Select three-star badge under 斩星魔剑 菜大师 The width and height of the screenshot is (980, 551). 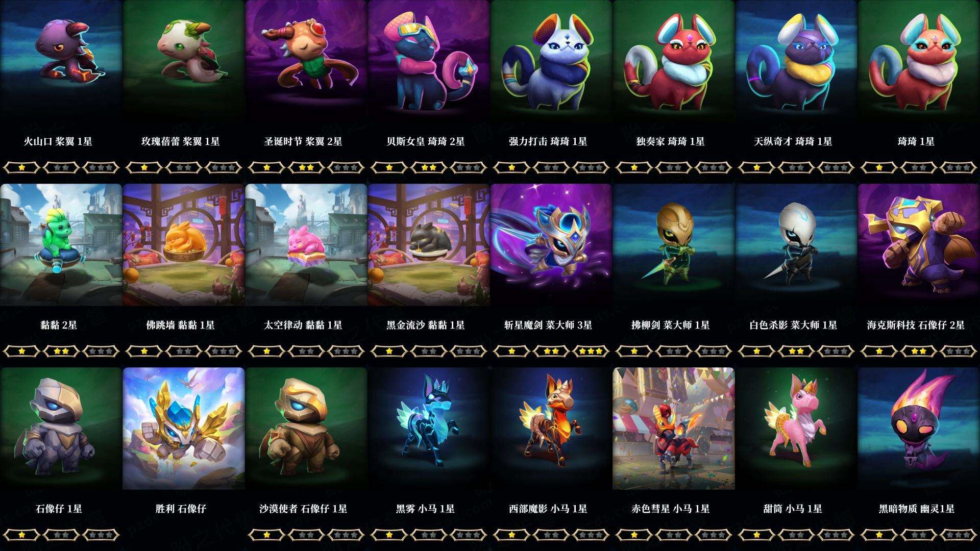pyautogui.click(x=591, y=351)
